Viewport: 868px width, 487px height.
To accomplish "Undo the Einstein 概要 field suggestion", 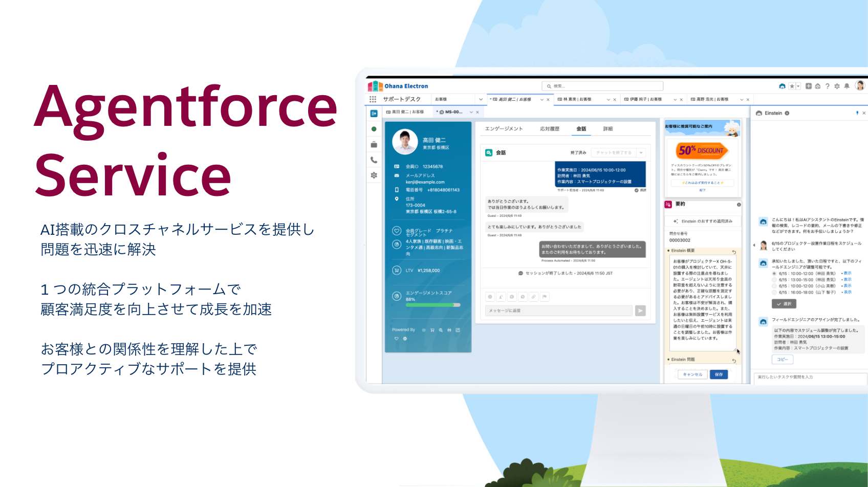I will coord(734,252).
